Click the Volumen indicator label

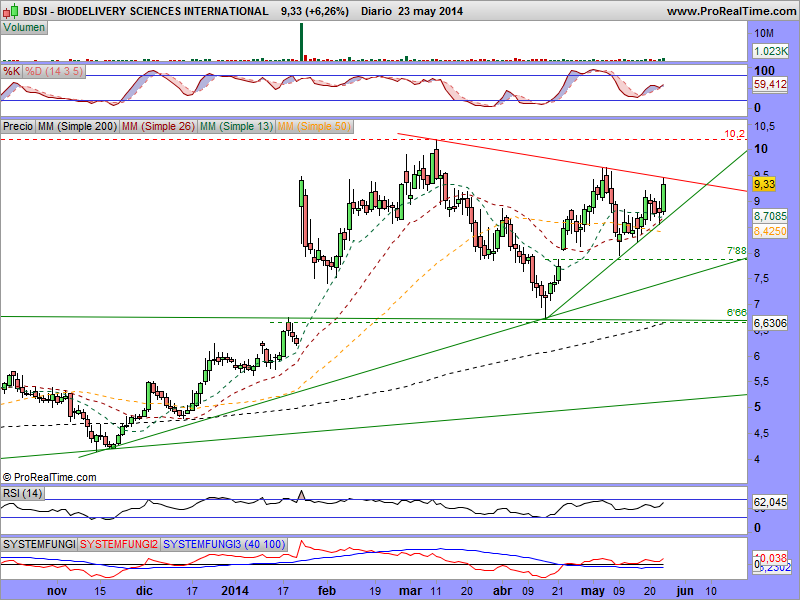pyautogui.click(x=24, y=28)
